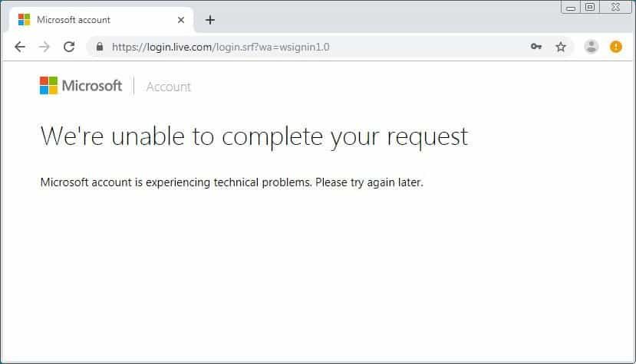
Task: Open saved passwords key icon
Action: coord(536,47)
